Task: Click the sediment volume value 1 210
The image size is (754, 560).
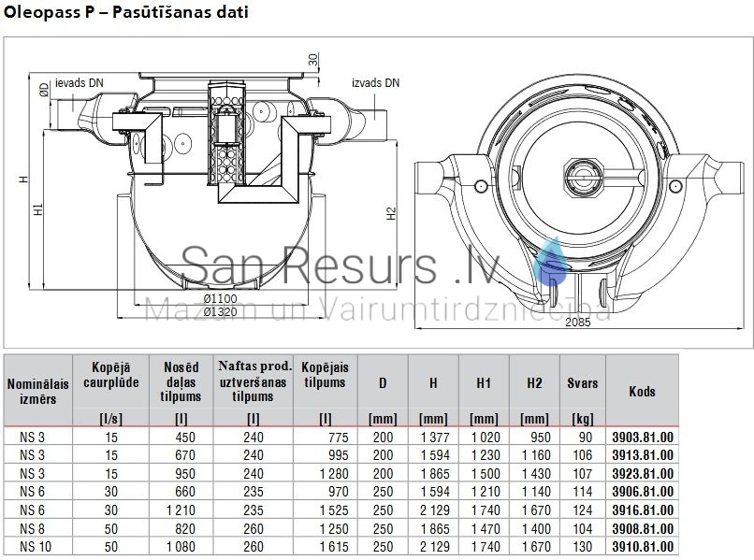Action: coord(181,510)
